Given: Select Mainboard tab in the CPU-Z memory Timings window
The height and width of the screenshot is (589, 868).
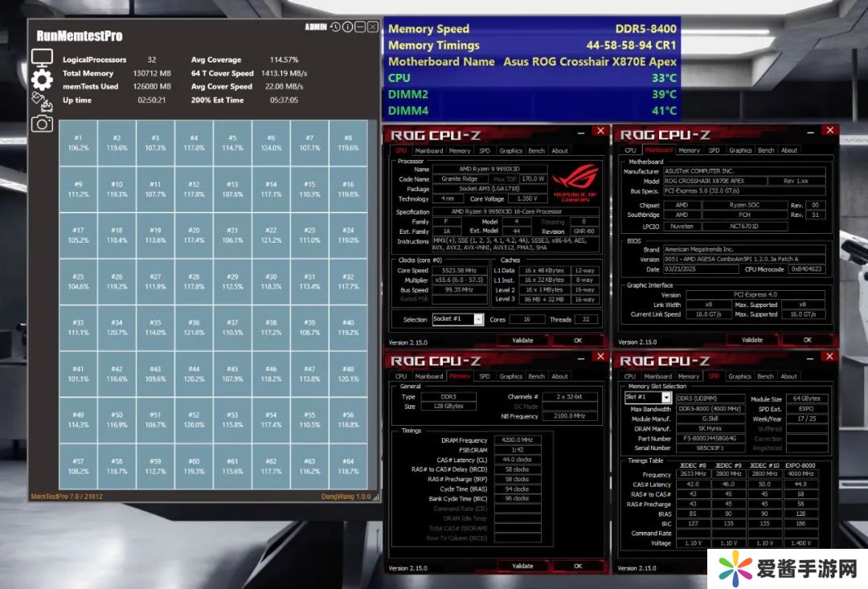Looking at the screenshot, I should coord(428,376).
